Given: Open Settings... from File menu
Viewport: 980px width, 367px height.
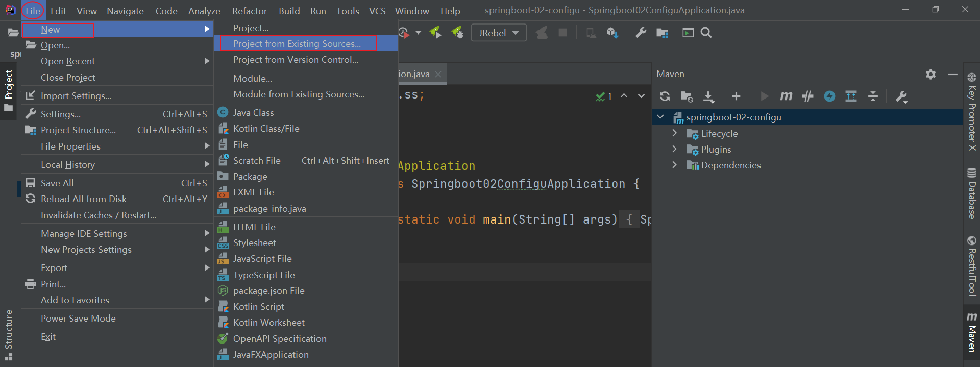Looking at the screenshot, I should (x=117, y=114).
